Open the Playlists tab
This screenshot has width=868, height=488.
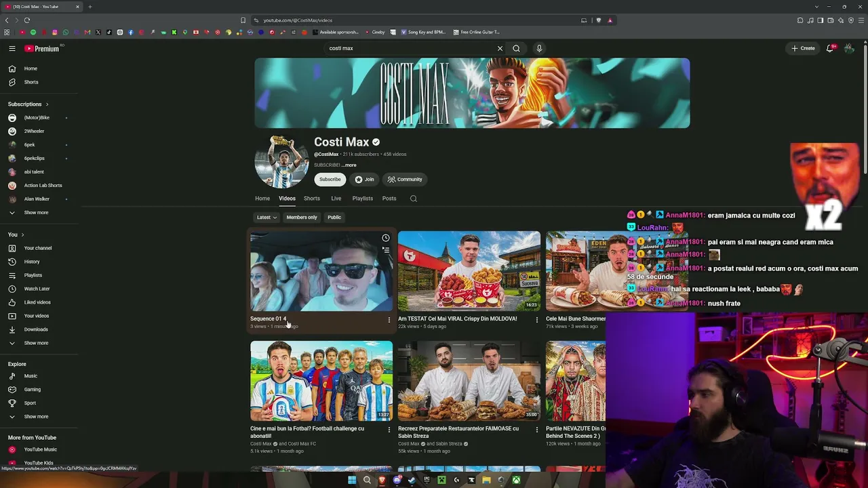pos(363,199)
